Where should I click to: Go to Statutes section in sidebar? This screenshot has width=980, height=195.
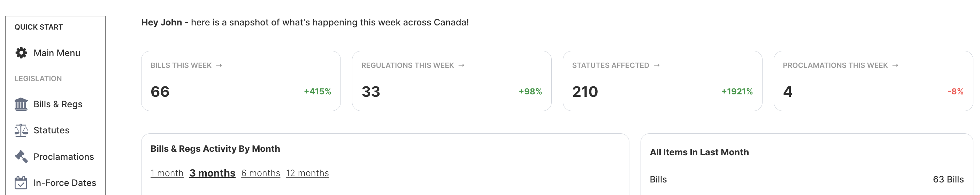point(51,130)
